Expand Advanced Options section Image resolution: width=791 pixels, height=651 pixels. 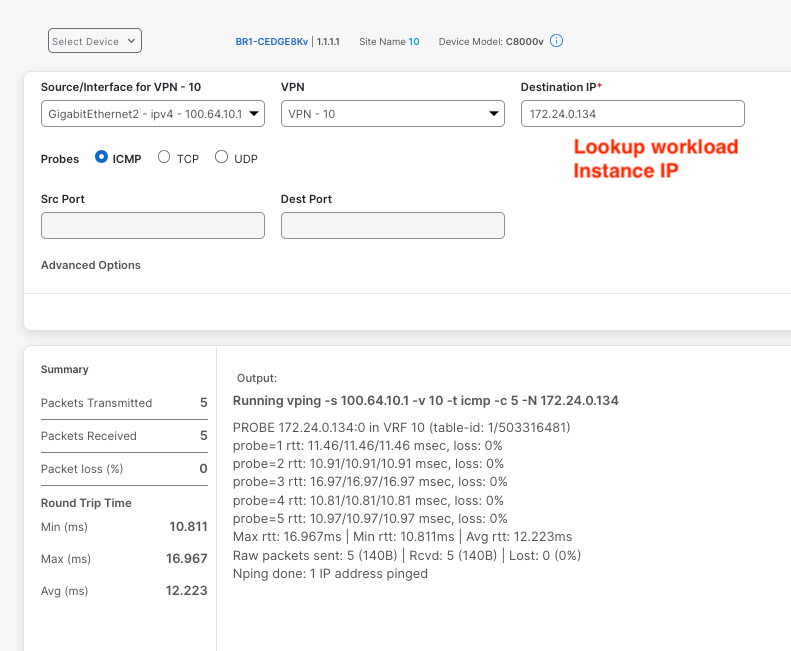point(91,265)
